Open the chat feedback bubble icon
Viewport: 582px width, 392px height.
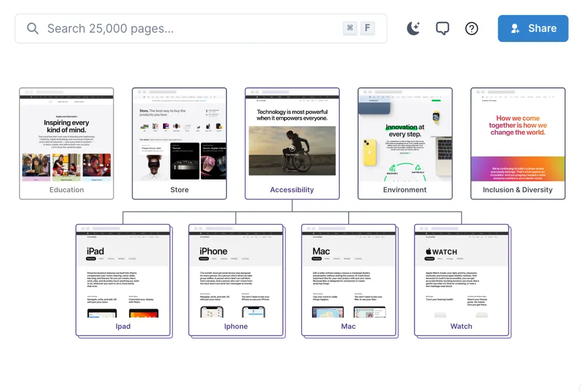pos(442,28)
